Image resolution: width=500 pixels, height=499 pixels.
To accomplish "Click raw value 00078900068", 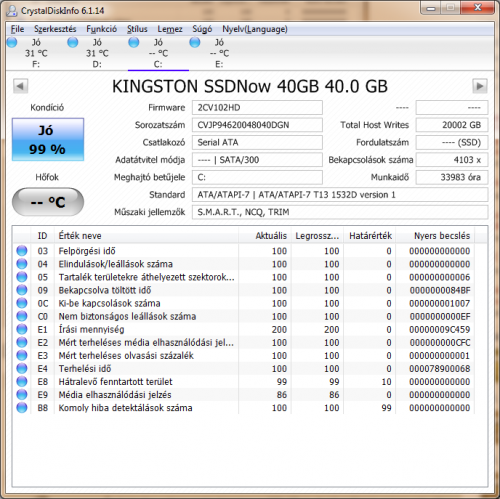I will pos(440,369).
